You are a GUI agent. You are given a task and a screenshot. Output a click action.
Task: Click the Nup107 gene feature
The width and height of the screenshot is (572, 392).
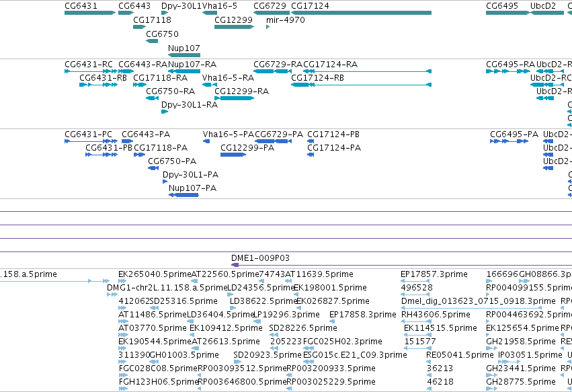(184, 55)
